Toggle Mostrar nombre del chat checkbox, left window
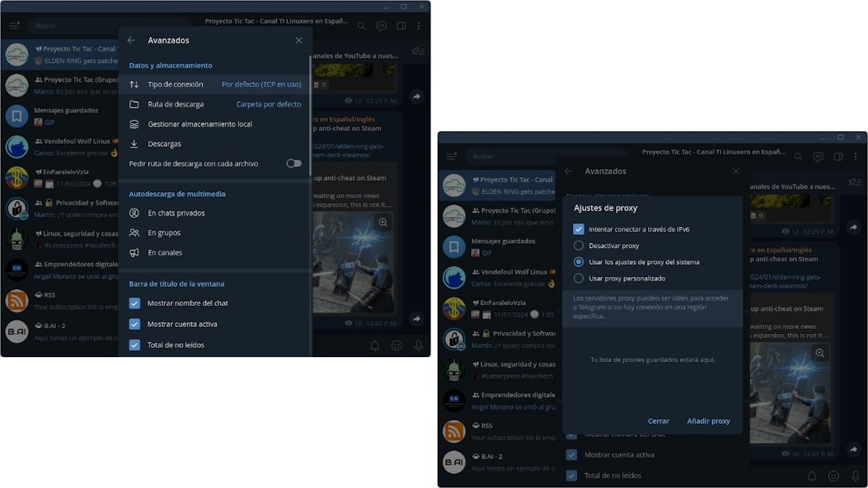The width and height of the screenshot is (868, 488). click(x=135, y=303)
